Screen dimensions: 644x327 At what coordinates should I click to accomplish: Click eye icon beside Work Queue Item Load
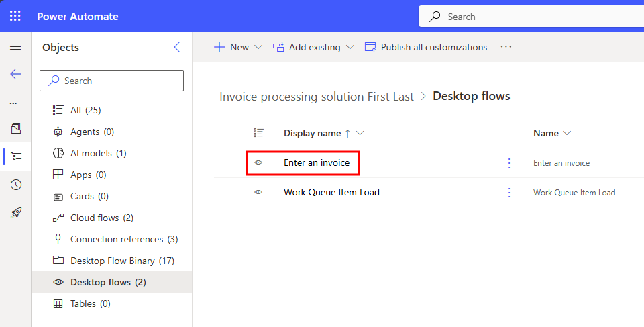[258, 192]
